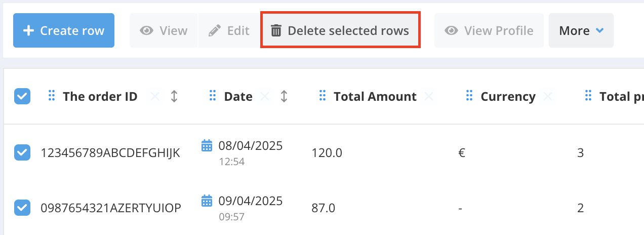644x235 pixels.
Task: Click the Currency column drag handle
Action: [x=469, y=96]
